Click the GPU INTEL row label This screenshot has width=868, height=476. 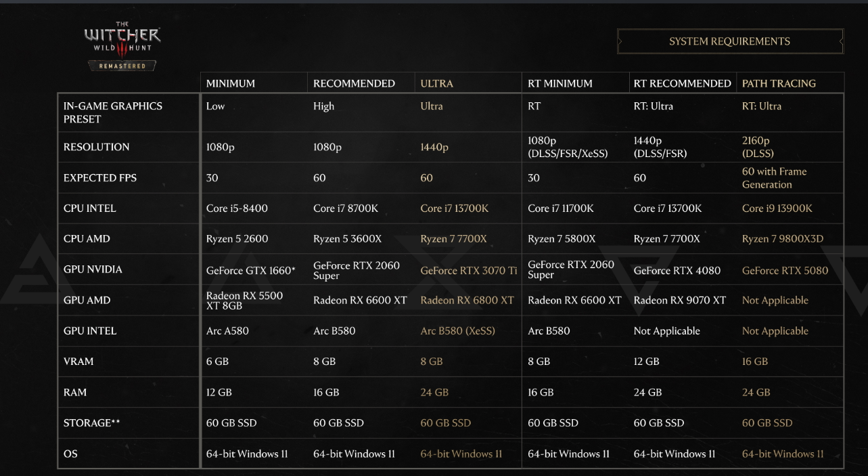(89, 331)
